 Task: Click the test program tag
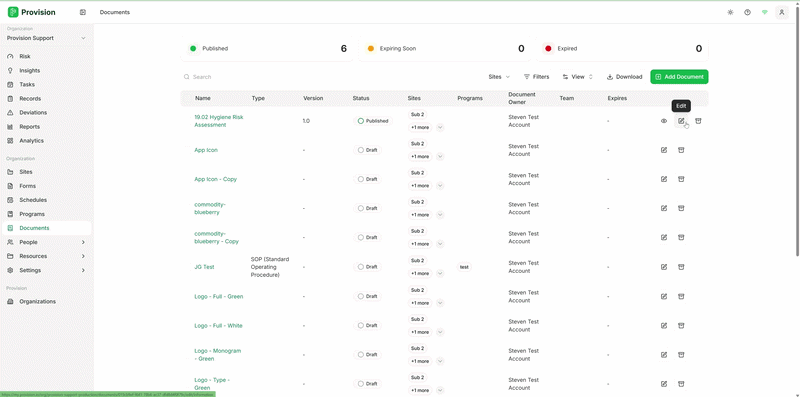pyautogui.click(x=464, y=267)
